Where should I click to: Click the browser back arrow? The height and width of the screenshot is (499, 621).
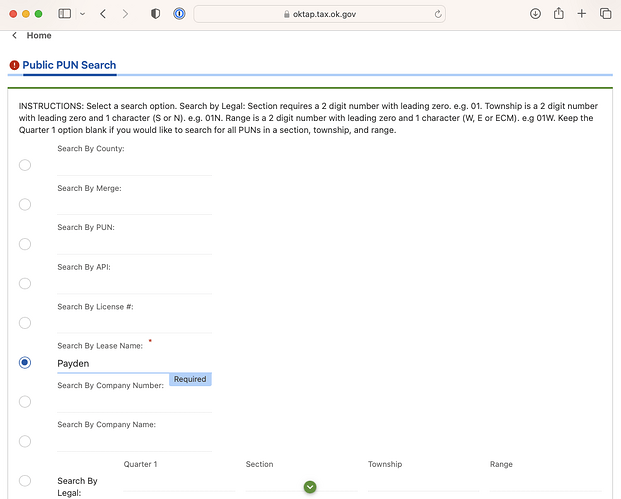coord(103,14)
